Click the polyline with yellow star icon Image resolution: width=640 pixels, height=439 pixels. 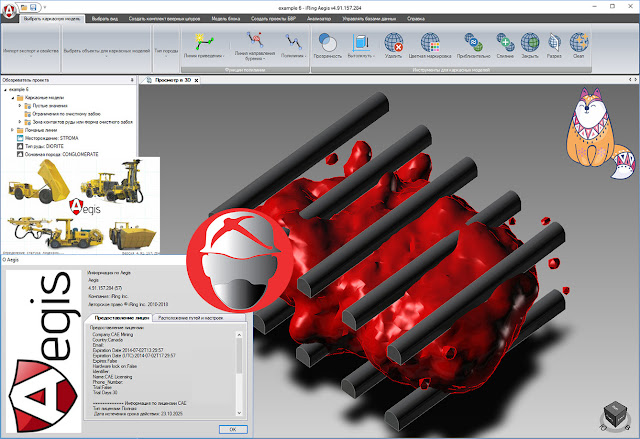click(204, 42)
